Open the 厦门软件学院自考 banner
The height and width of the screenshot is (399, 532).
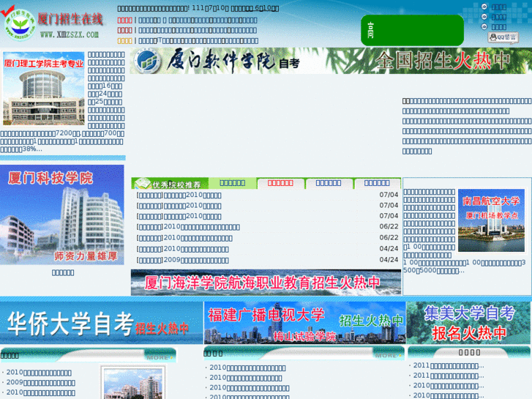pyautogui.click(x=331, y=61)
